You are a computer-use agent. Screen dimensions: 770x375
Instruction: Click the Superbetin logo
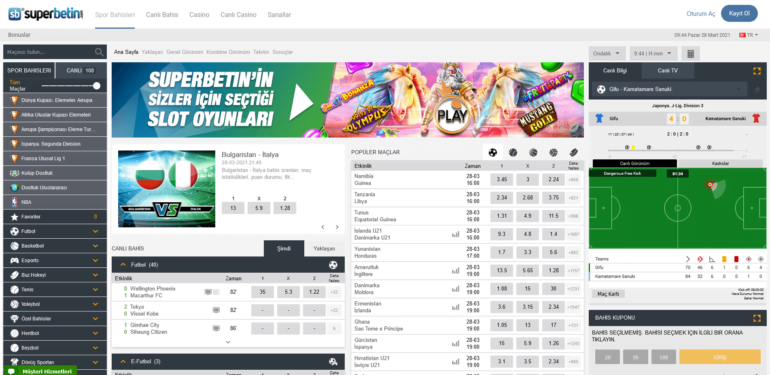46,14
